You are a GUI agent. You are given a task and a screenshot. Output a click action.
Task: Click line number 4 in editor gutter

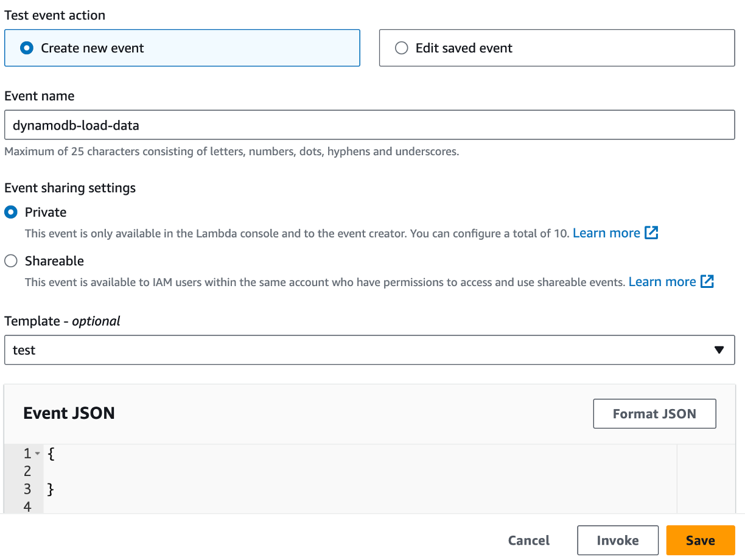click(27, 506)
